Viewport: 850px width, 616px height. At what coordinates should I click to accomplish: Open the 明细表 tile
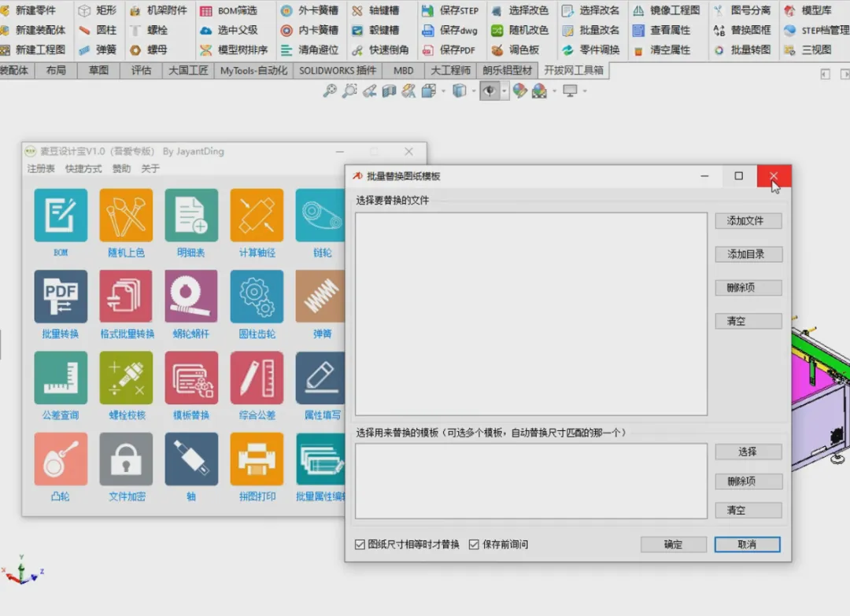coord(191,215)
